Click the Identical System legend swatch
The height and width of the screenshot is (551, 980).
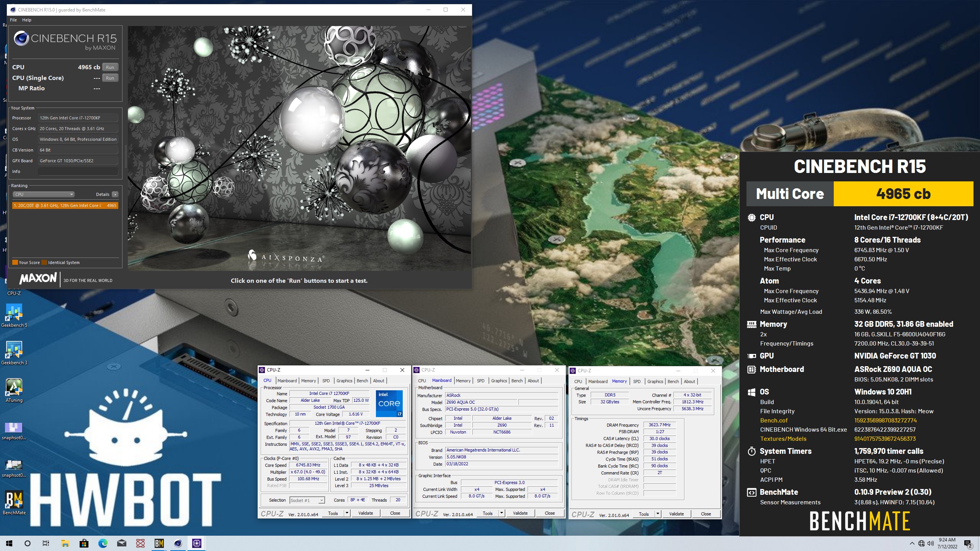(x=44, y=262)
